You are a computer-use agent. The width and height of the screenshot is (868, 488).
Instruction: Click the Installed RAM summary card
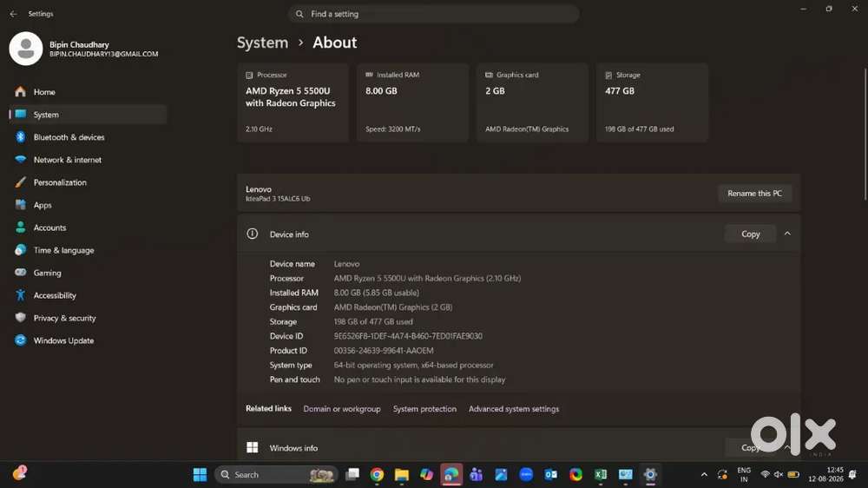tap(412, 102)
